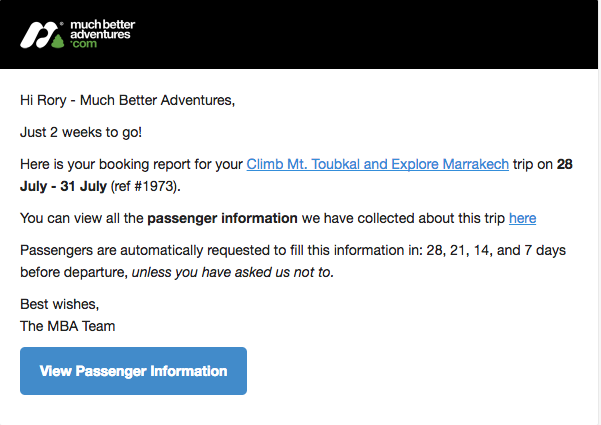Screen dimensions: 601x425
Task: Click the bold 'July - 31 July' date text
Action: tap(70, 185)
